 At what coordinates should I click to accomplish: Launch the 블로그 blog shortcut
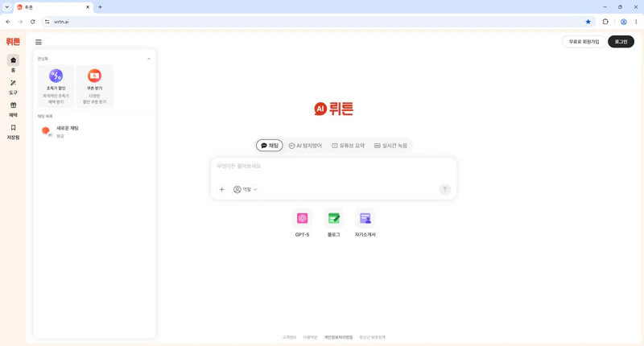pyautogui.click(x=333, y=223)
